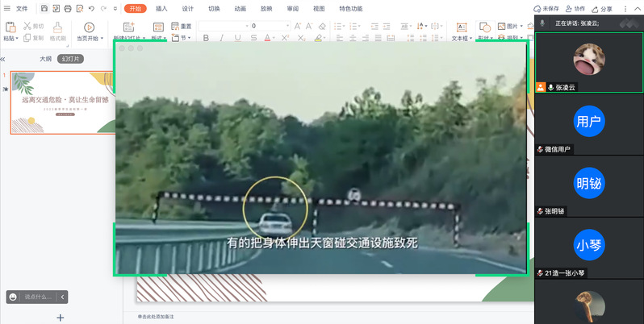The image size is (644, 324).
Task: Click the Undo arrow icon
Action: tap(91, 9)
